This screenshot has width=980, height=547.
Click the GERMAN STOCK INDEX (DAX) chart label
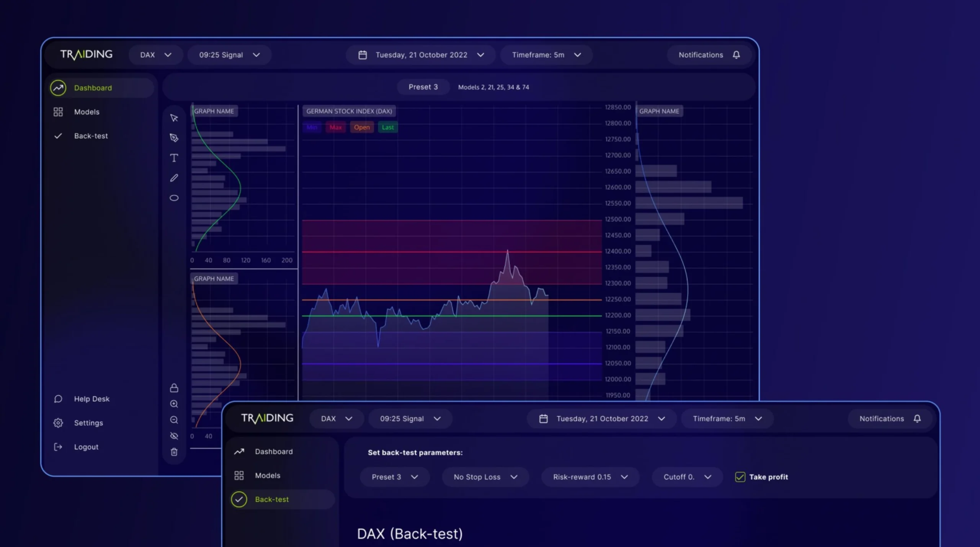tap(349, 111)
